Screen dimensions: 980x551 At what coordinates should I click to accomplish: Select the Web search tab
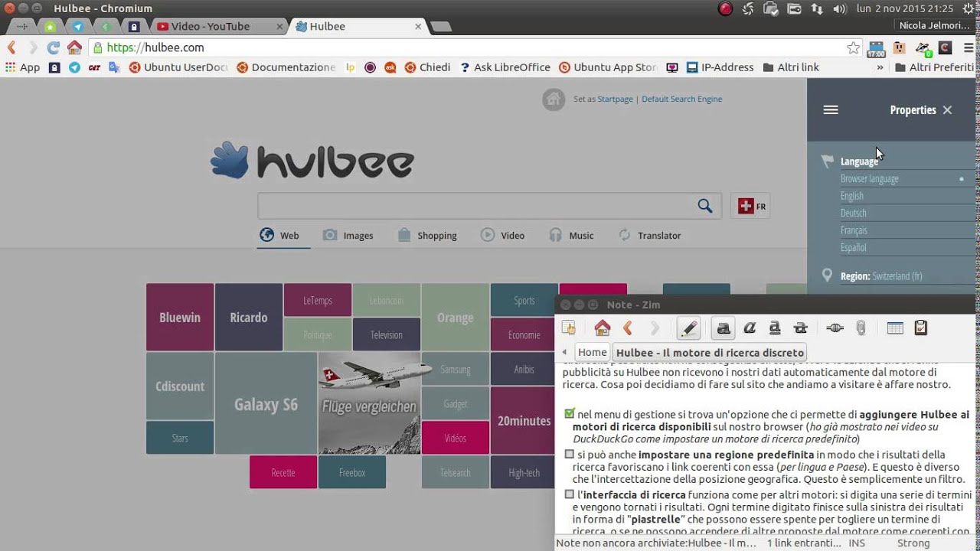279,235
